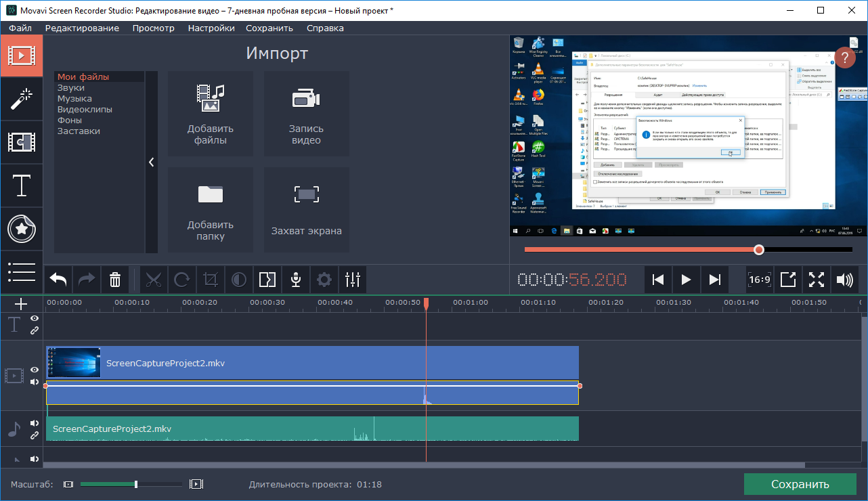This screenshot has height=501, width=868.
Task: Select the Crop tool
Action: (211, 279)
